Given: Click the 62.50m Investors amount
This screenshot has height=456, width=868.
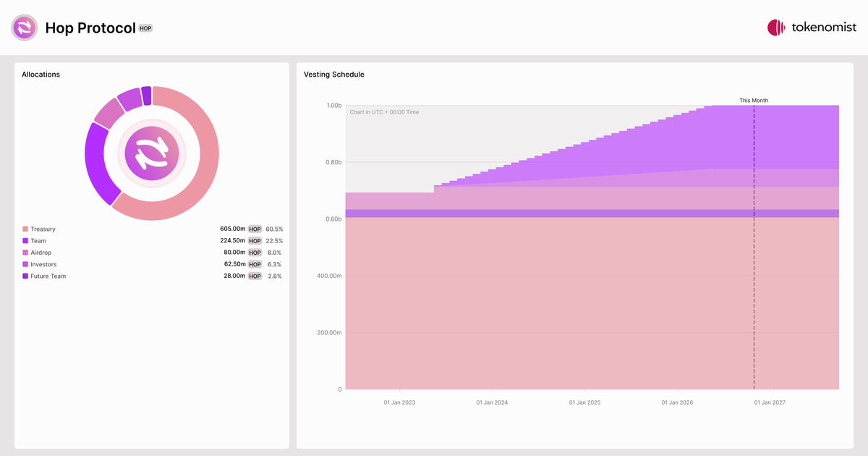Looking at the screenshot, I should pyautogui.click(x=234, y=264).
